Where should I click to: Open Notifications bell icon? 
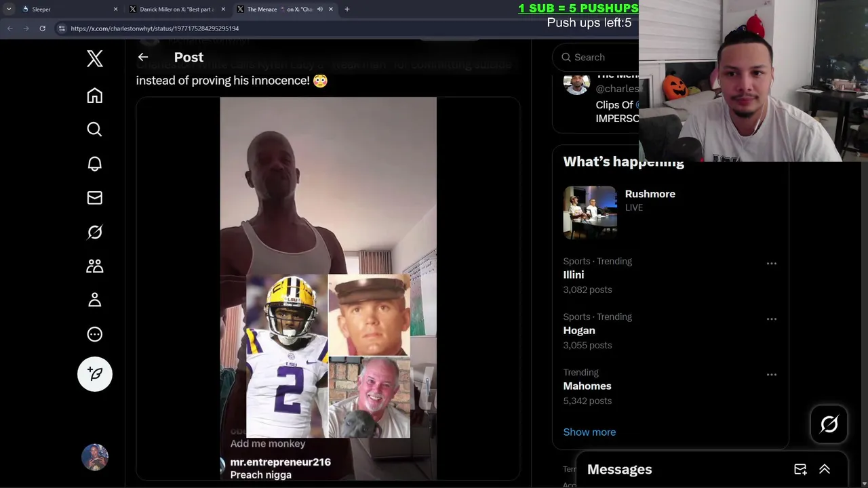click(95, 163)
